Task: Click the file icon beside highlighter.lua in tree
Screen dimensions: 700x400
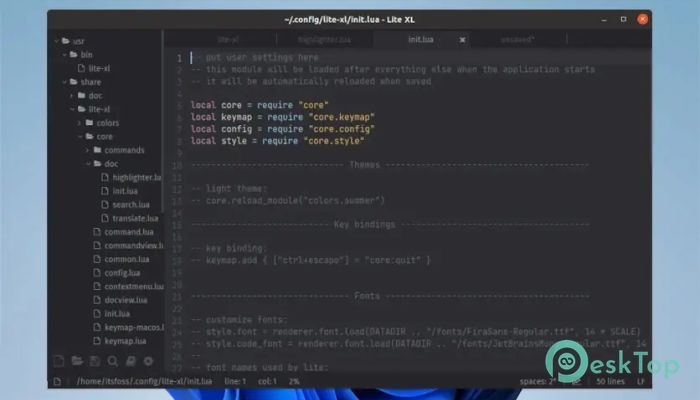Action: 105,177
